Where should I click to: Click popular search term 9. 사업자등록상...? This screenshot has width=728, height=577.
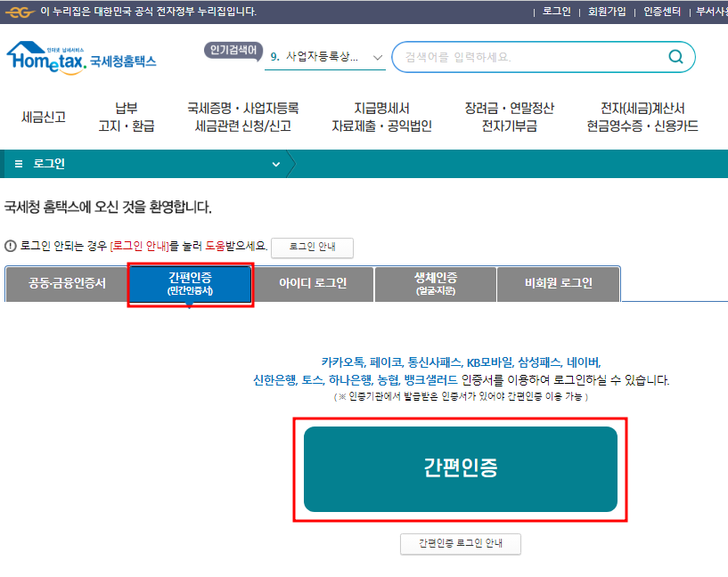coord(315,57)
